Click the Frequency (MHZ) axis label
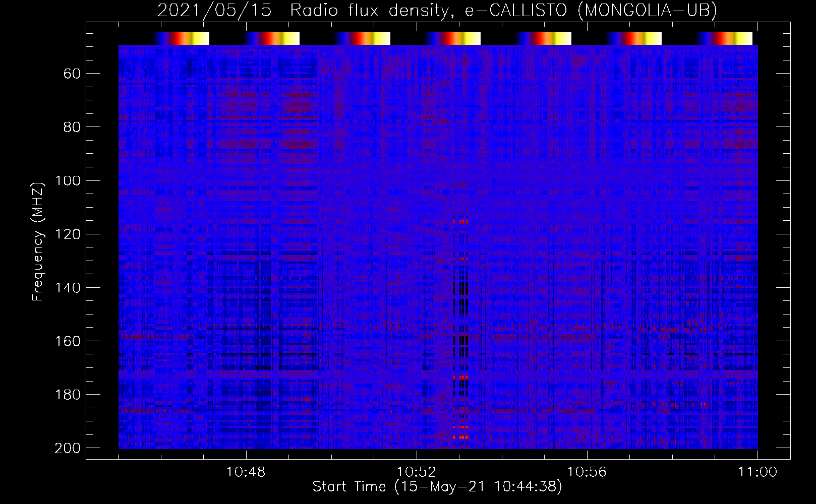 38,241
